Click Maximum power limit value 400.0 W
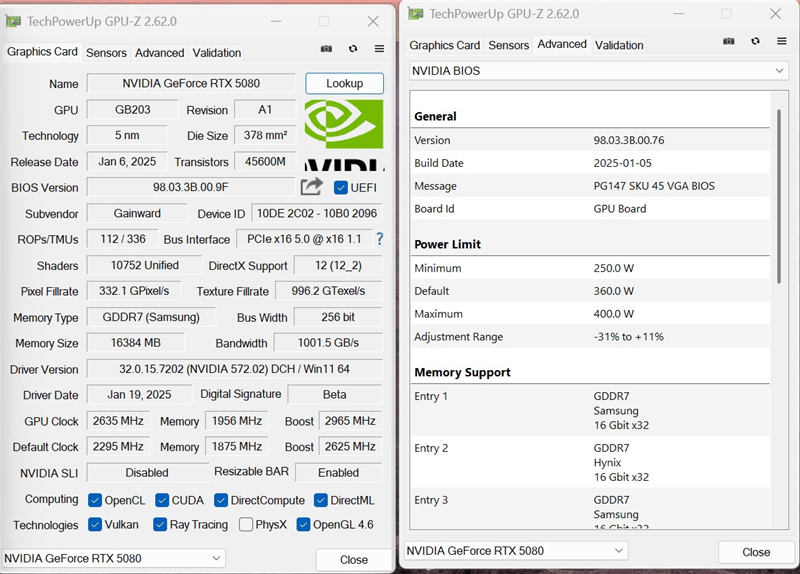 click(x=613, y=314)
